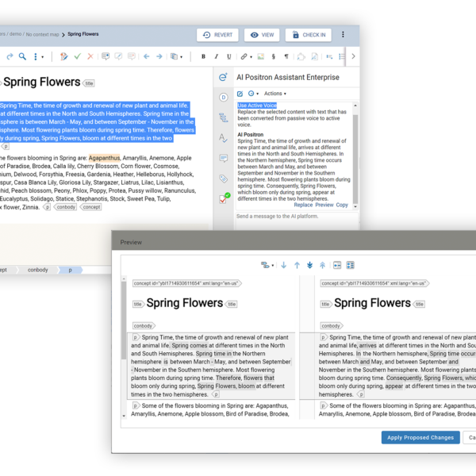Click the Spring Flowers breadcrumb item
This screenshot has width=476, height=476.
[x=83, y=34]
